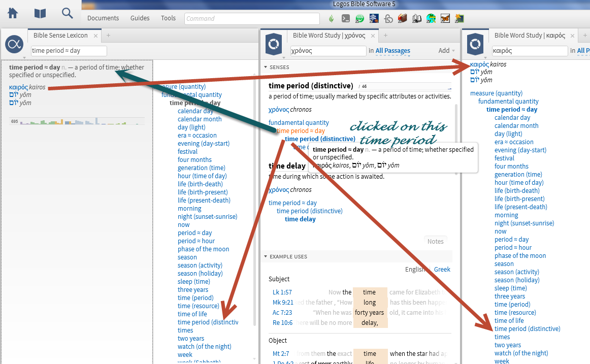Open Ac 7:23 reference link
Image resolution: width=590 pixels, height=364 pixels.
(282, 313)
